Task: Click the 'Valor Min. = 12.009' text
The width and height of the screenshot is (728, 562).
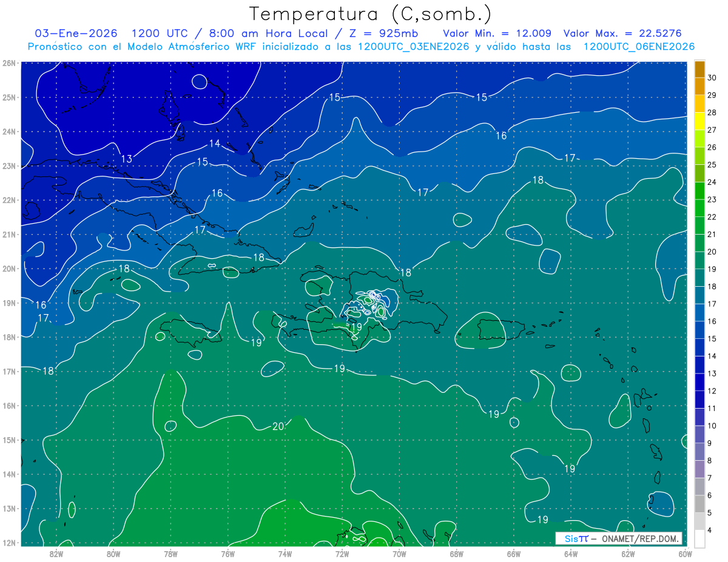Action: [x=499, y=33]
